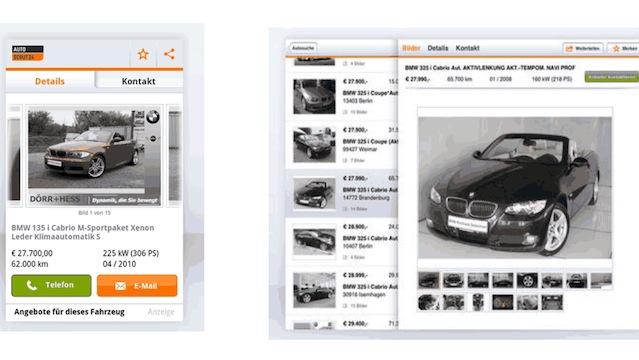Tap the orange share icon
This screenshot has height=360, width=639.
[x=169, y=54]
